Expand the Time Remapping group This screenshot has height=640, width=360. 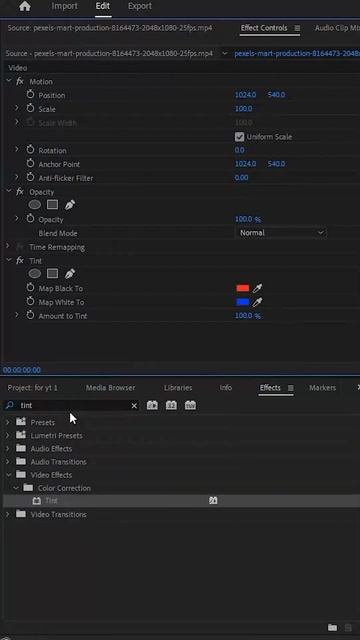point(8,246)
